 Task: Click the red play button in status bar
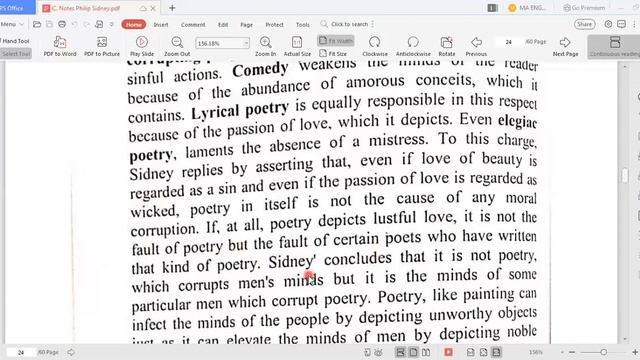[x=448, y=352]
